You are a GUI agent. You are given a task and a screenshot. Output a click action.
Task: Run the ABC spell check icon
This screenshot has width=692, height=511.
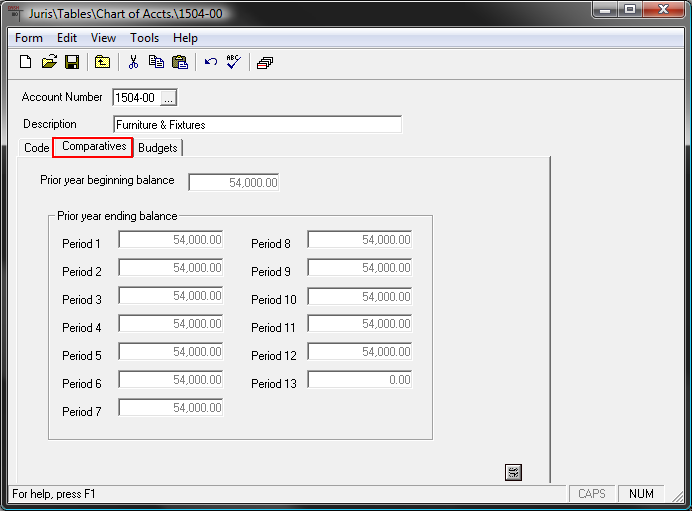[234, 62]
